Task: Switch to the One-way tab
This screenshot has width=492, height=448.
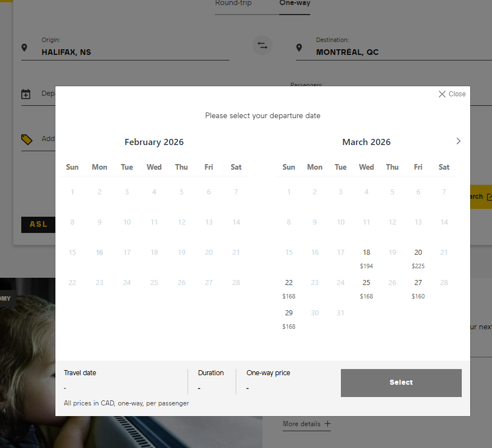Action: tap(294, 2)
